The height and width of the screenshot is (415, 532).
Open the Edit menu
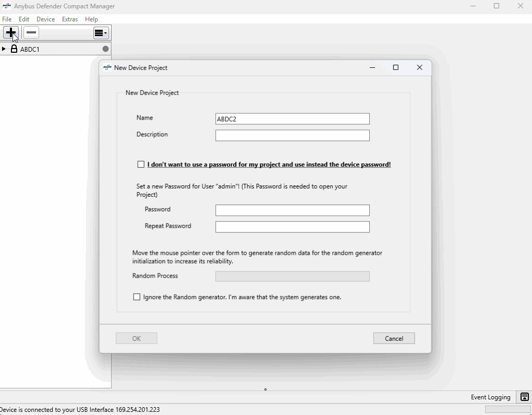tap(24, 19)
